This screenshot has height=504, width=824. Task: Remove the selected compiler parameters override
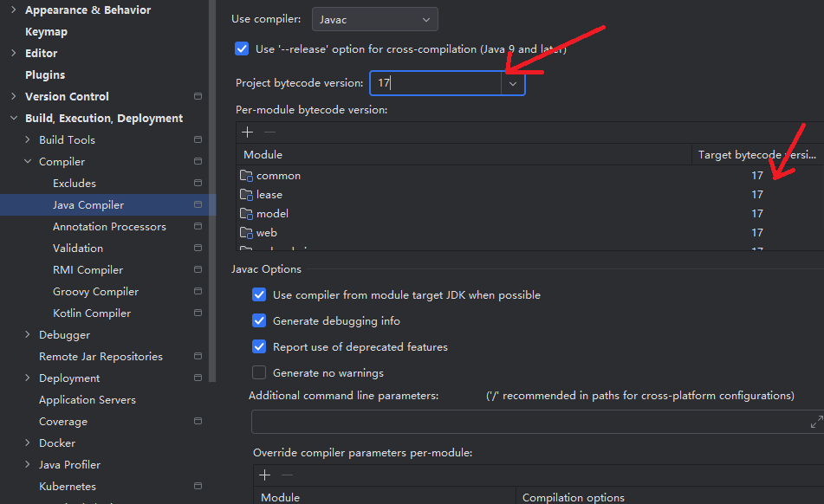(287, 475)
